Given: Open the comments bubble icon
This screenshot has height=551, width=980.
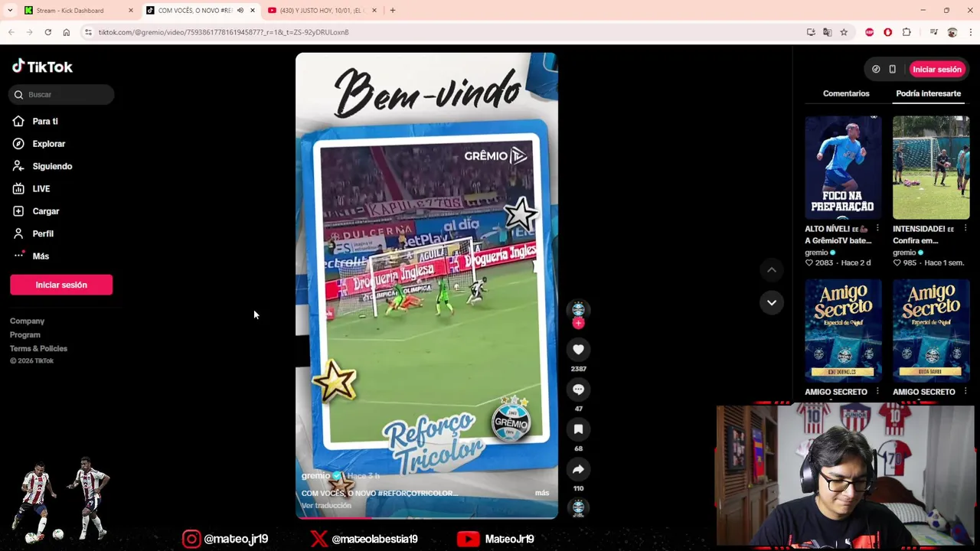Looking at the screenshot, I should pyautogui.click(x=578, y=390).
